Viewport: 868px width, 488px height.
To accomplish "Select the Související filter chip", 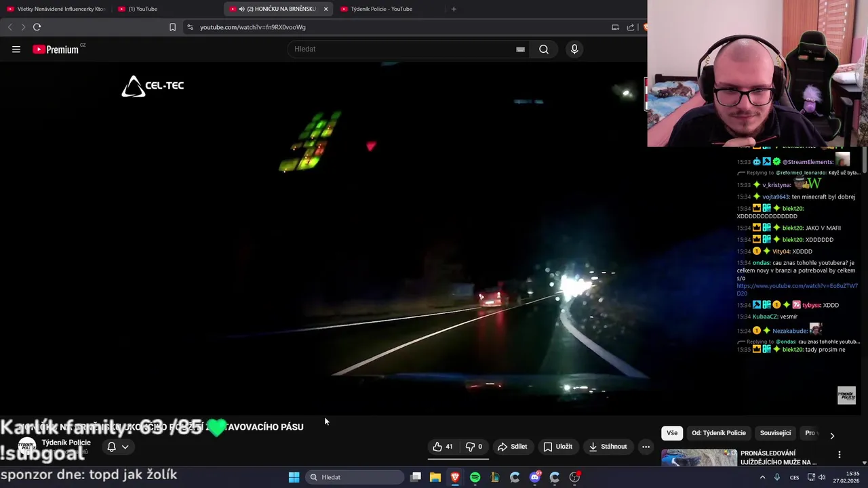I will [x=775, y=433].
